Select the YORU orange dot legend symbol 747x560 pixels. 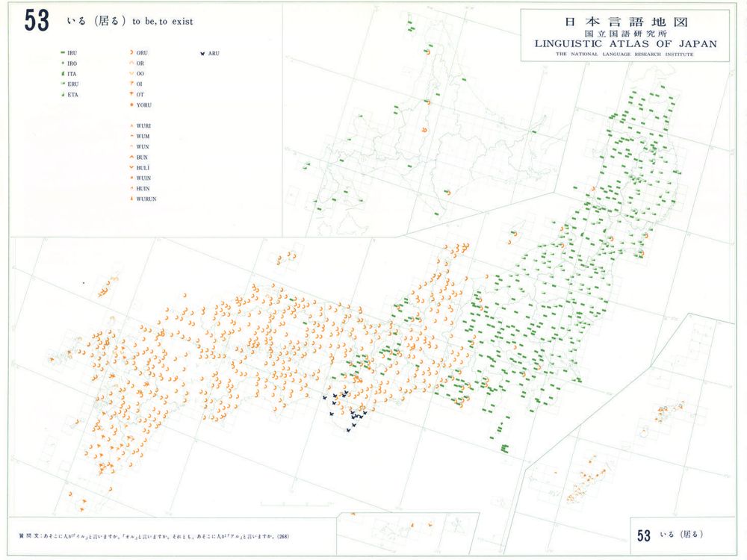point(131,105)
